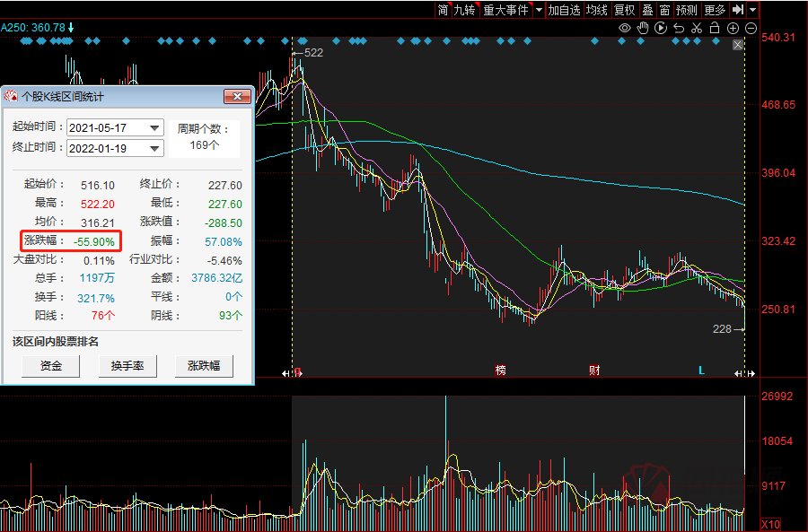
Task: Click the 资金 ranking button
Action: [50, 366]
